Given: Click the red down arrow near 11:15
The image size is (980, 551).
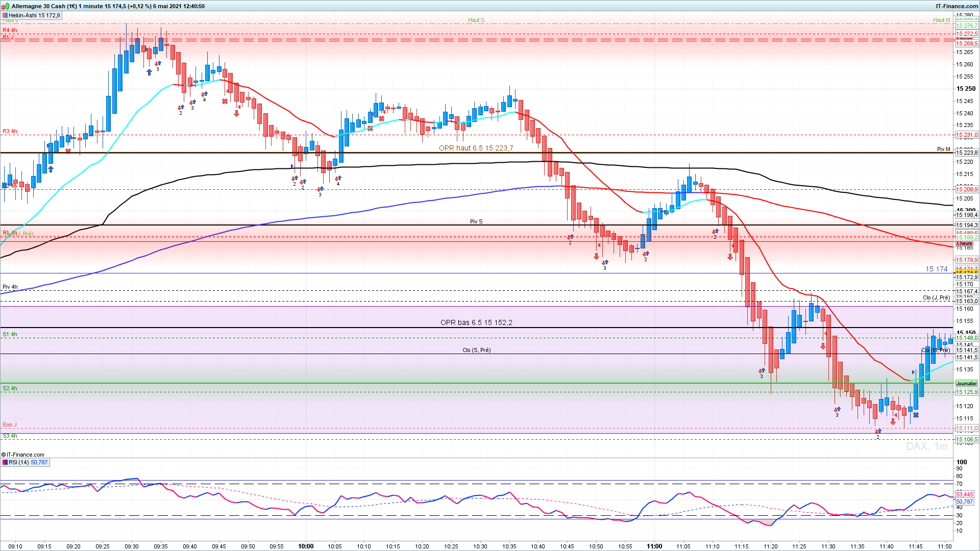Looking at the screenshot, I should [730, 257].
